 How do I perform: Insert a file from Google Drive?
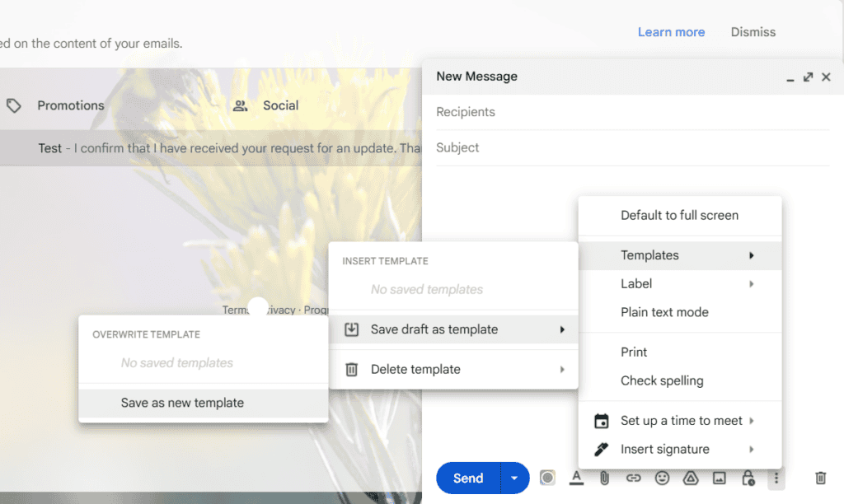point(691,478)
